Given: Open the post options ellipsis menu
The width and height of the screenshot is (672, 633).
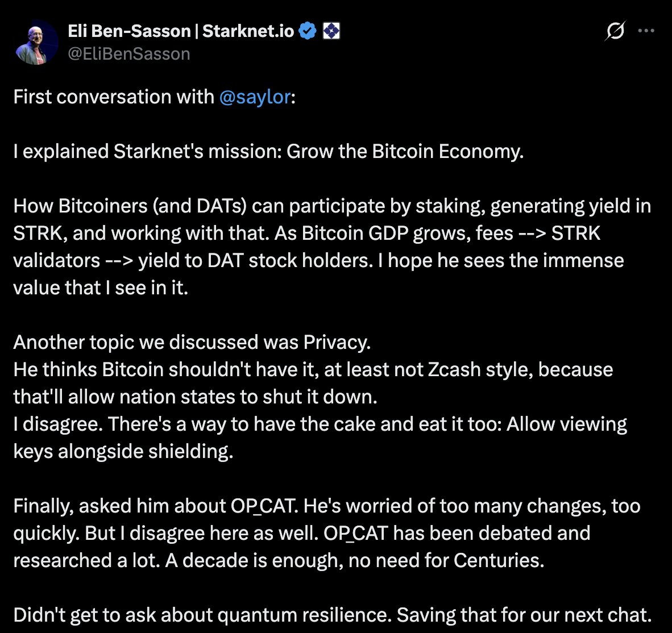Looking at the screenshot, I should pos(646,31).
